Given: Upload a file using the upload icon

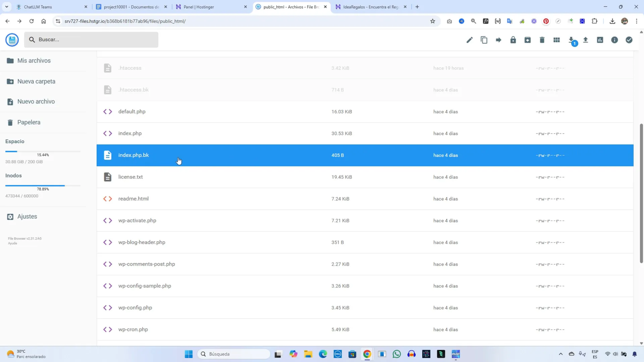Looking at the screenshot, I should click(586, 39).
